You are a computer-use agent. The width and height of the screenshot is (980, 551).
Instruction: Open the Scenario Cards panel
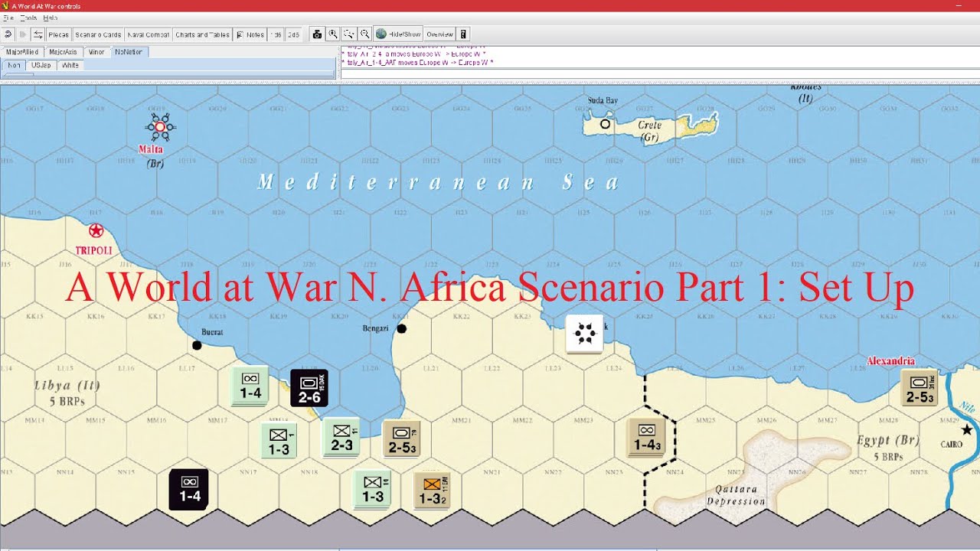click(98, 34)
